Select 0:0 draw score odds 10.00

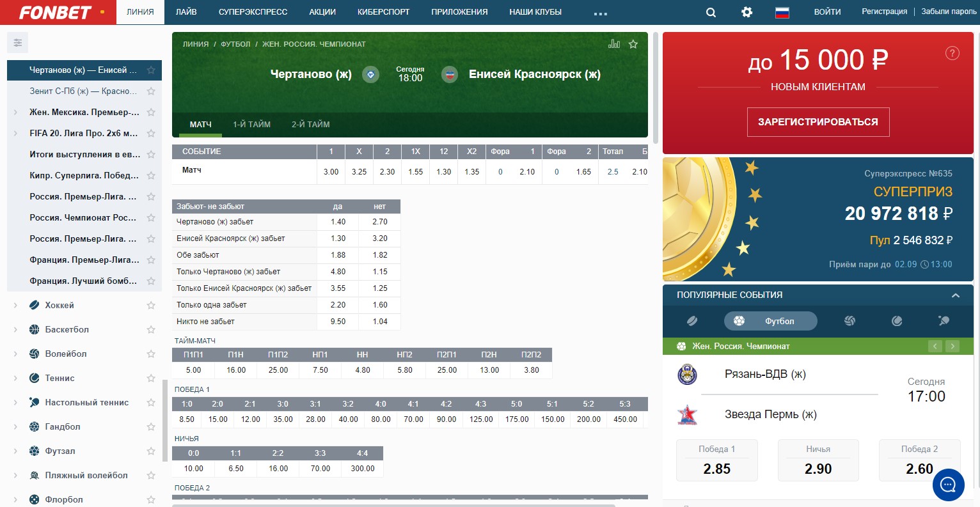click(194, 469)
